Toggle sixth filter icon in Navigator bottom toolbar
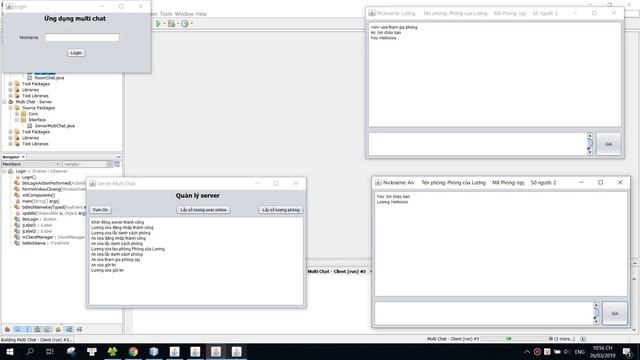This screenshot has height=360, width=640. click(x=58, y=329)
